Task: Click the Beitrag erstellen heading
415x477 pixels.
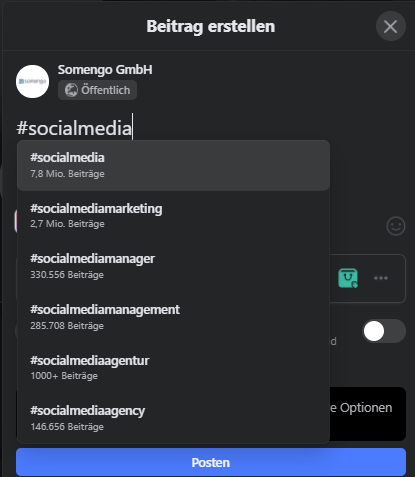Action: [211, 26]
